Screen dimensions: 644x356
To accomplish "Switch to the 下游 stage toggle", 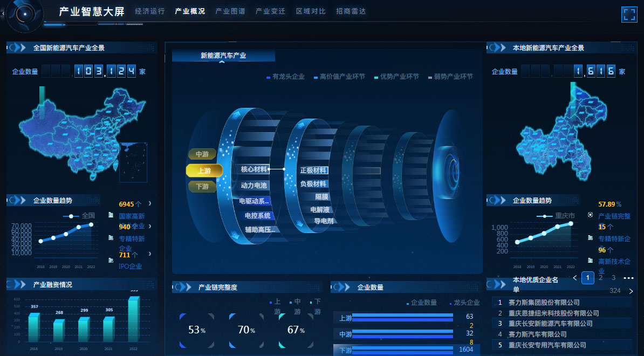I will tap(202, 187).
